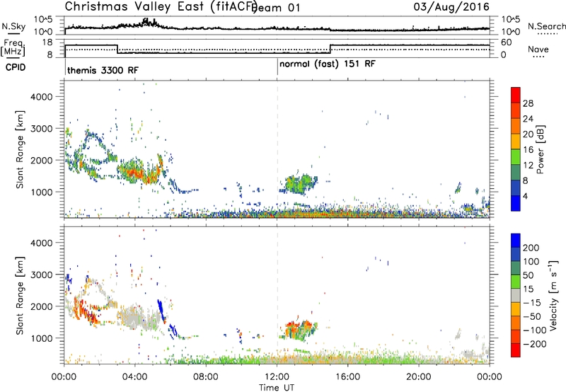Pick the gray -15 to 15 Velocity segment
This screenshot has width=566, height=392.
tap(516, 296)
